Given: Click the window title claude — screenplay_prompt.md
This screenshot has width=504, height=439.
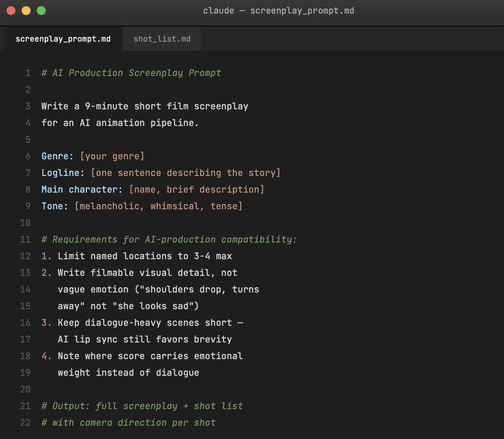Looking at the screenshot, I should point(278,11).
